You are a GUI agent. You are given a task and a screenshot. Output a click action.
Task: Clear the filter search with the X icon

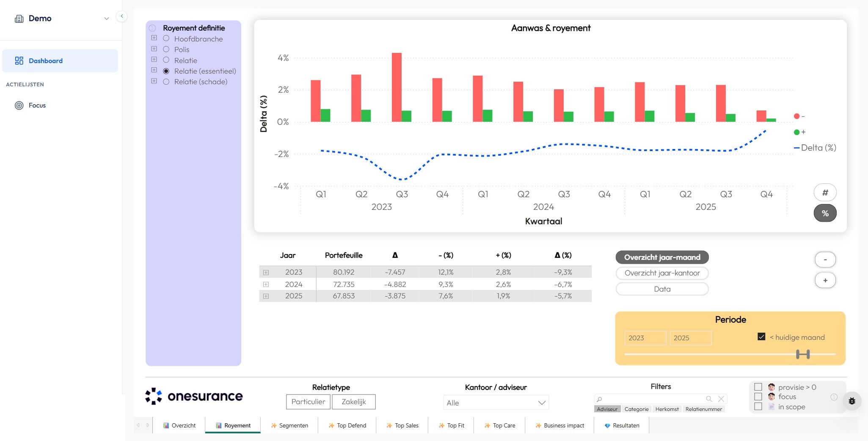(x=720, y=398)
